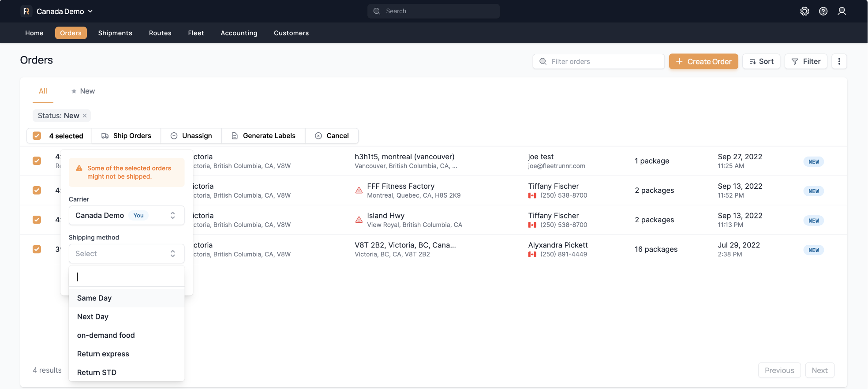Open the settings gear icon

point(804,11)
